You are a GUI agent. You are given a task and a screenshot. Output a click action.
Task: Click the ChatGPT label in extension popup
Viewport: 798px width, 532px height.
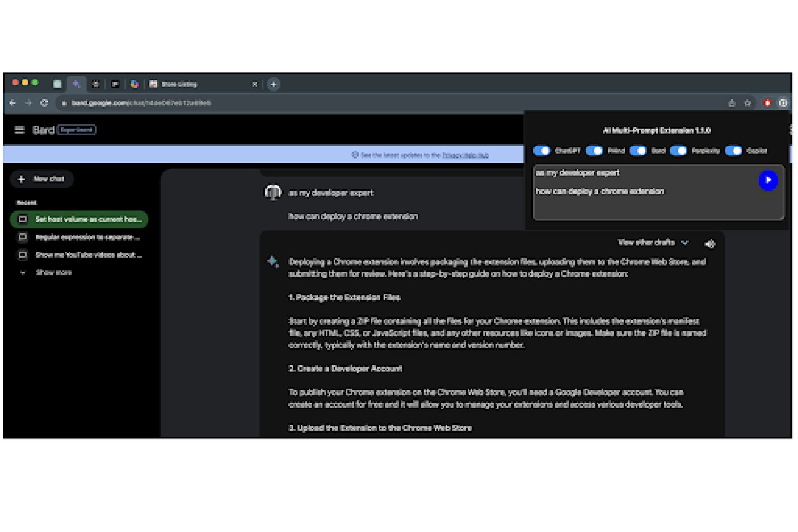568,151
